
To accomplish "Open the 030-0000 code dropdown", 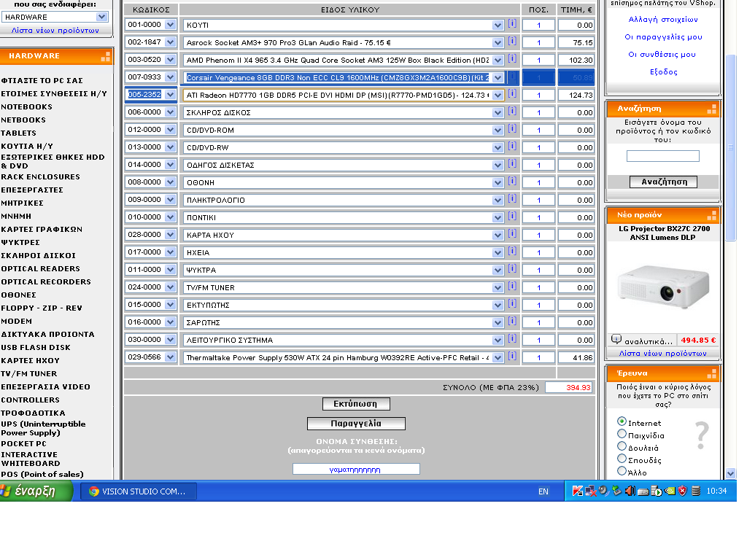I will [170, 340].
